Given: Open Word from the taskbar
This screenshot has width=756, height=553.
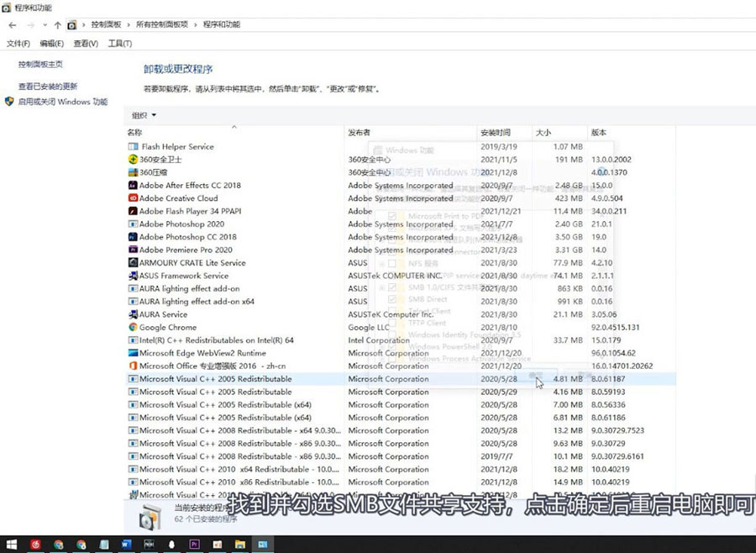Looking at the screenshot, I should pos(126,545).
